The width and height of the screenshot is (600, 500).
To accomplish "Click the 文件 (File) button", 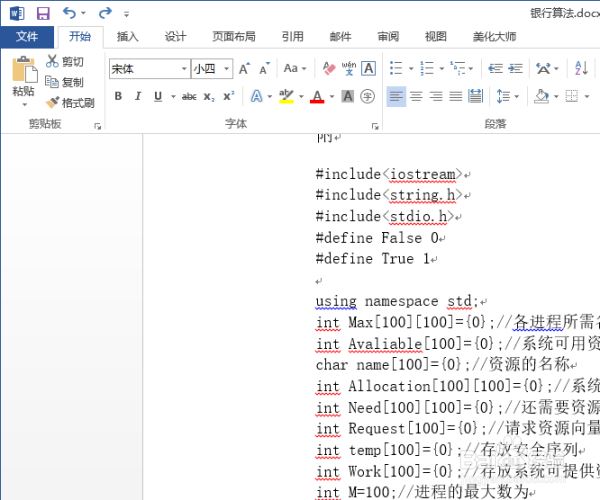I will pyautogui.click(x=27, y=37).
